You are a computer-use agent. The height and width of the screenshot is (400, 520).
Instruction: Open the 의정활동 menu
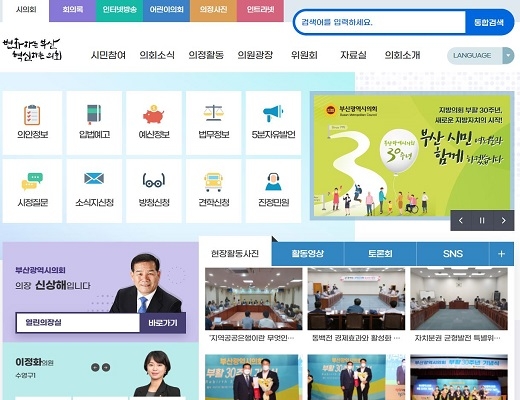(206, 55)
